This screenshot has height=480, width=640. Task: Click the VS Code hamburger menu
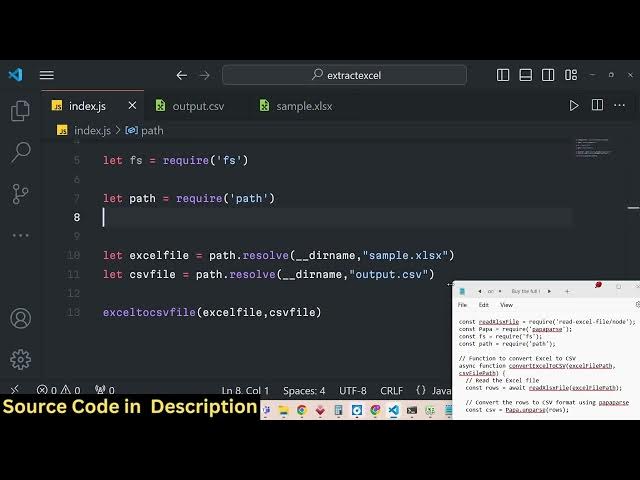[46, 75]
